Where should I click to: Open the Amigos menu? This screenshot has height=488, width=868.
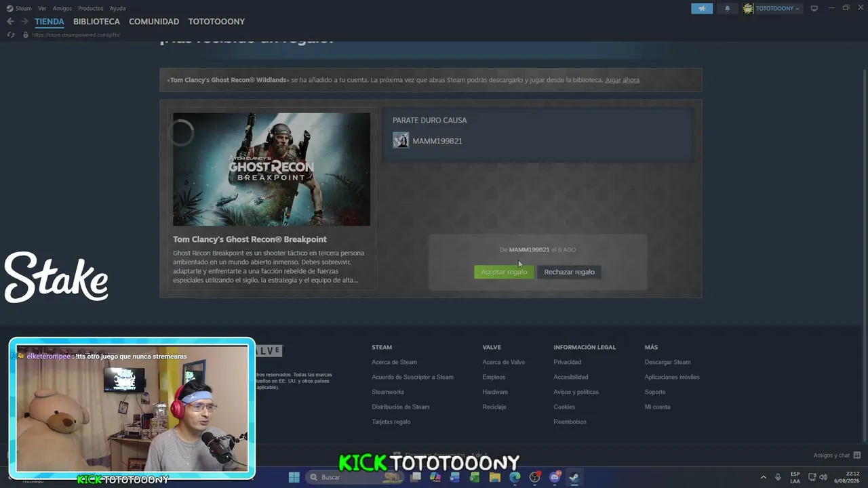click(x=62, y=8)
